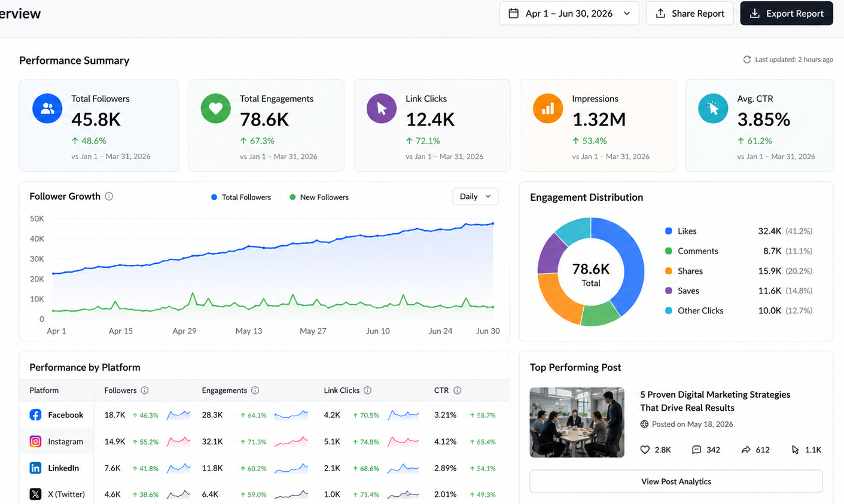Screen dimensions: 844x504
Task: Click the LinkedIn platform icon
Action: 35,468
